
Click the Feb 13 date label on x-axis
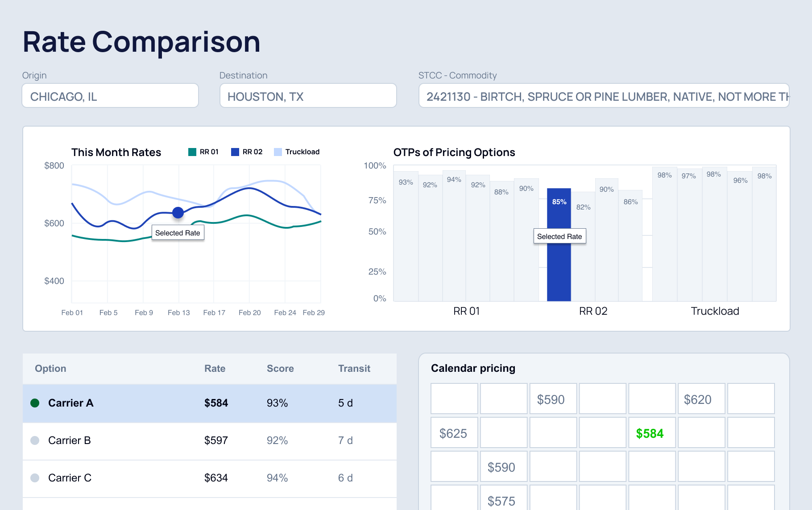click(x=178, y=313)
